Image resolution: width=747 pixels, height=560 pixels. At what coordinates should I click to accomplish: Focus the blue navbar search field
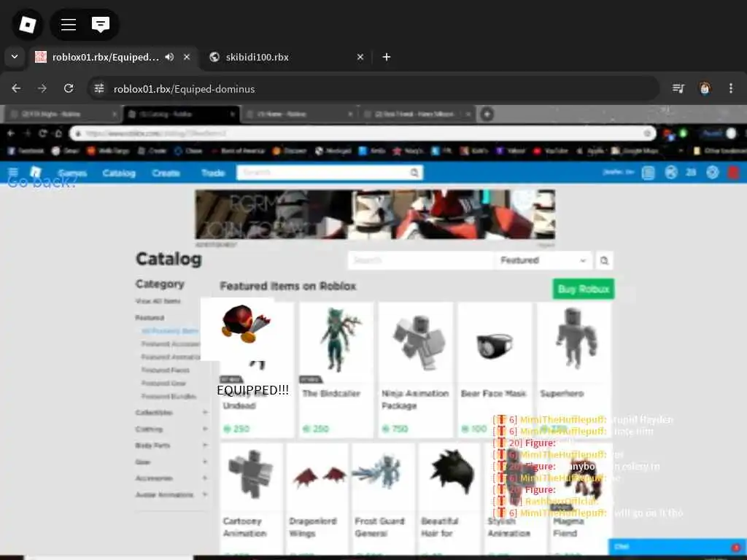point(324,172)
